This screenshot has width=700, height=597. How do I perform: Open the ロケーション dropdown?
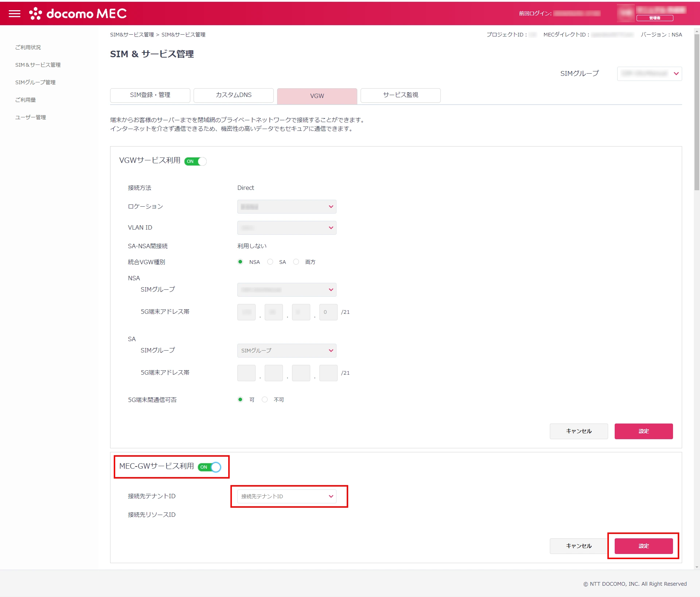pos(287,207)
